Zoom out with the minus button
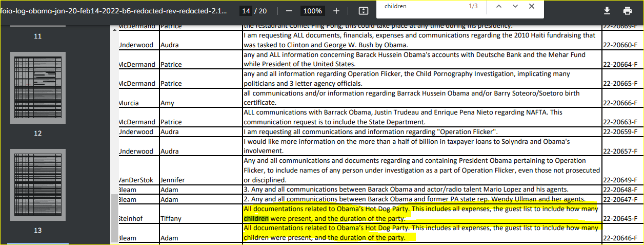644x245 pixels. point(289,11)
